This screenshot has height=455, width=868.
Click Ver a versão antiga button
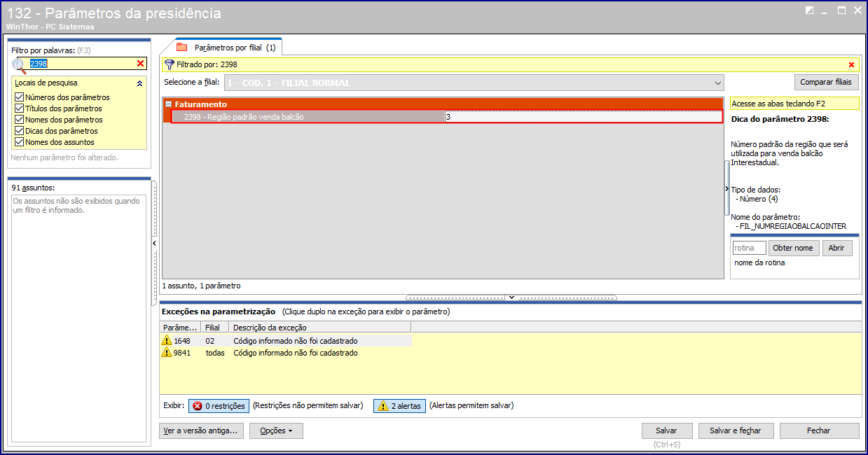click(x=201, y=430)
